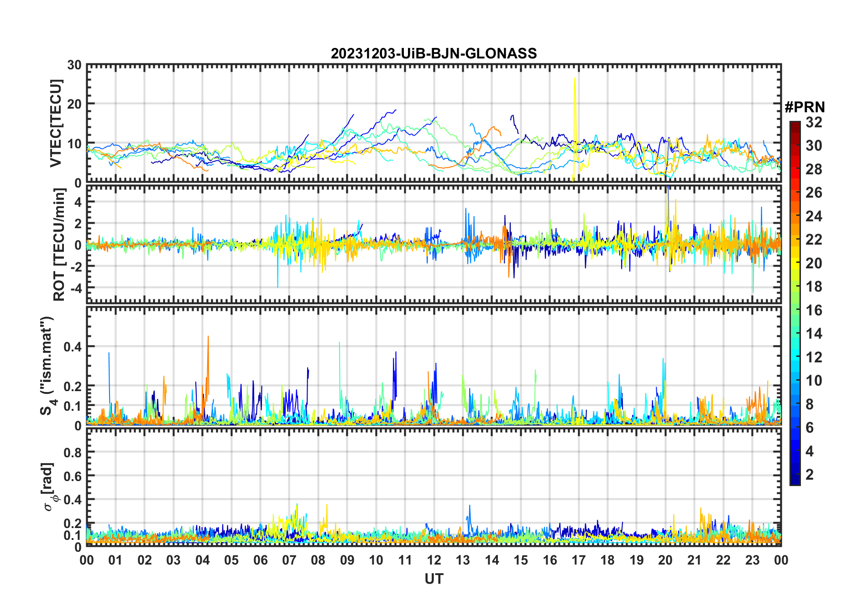
Task: Select colorbar tick label "32"
Action: tap(814, 122)
